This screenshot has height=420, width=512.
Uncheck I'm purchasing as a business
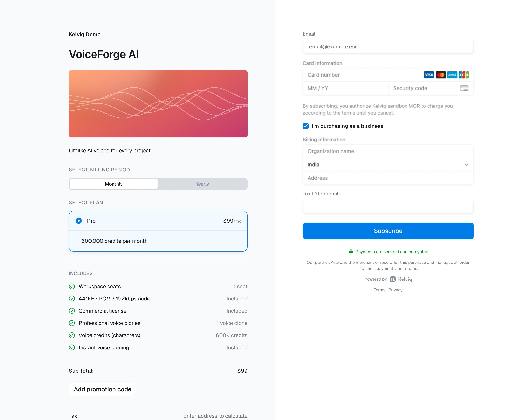pos(305,126)
